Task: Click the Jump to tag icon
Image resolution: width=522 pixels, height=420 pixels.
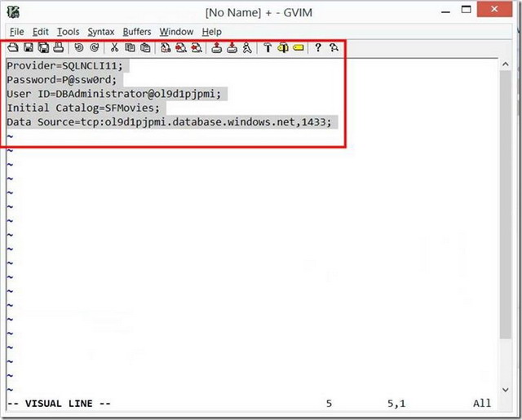Action: pyautogui.click(x=299, y=48)
